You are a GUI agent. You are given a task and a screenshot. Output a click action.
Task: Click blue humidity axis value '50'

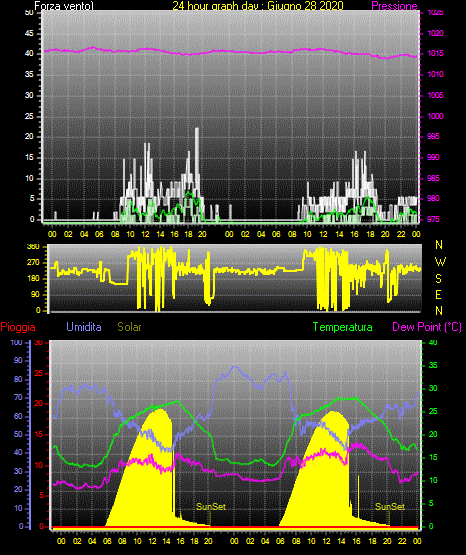click(18, 434)
